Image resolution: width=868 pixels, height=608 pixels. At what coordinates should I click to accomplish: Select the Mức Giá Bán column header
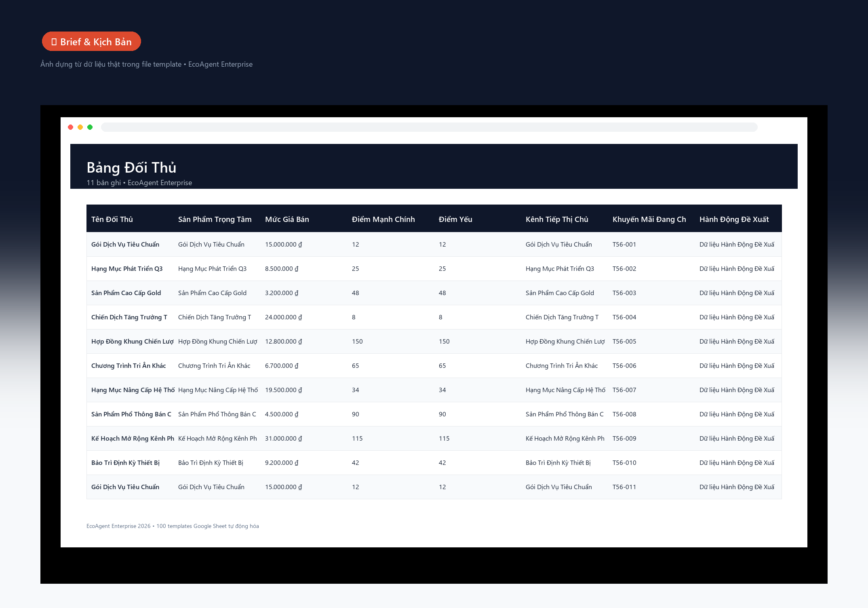tap(287, 219)
